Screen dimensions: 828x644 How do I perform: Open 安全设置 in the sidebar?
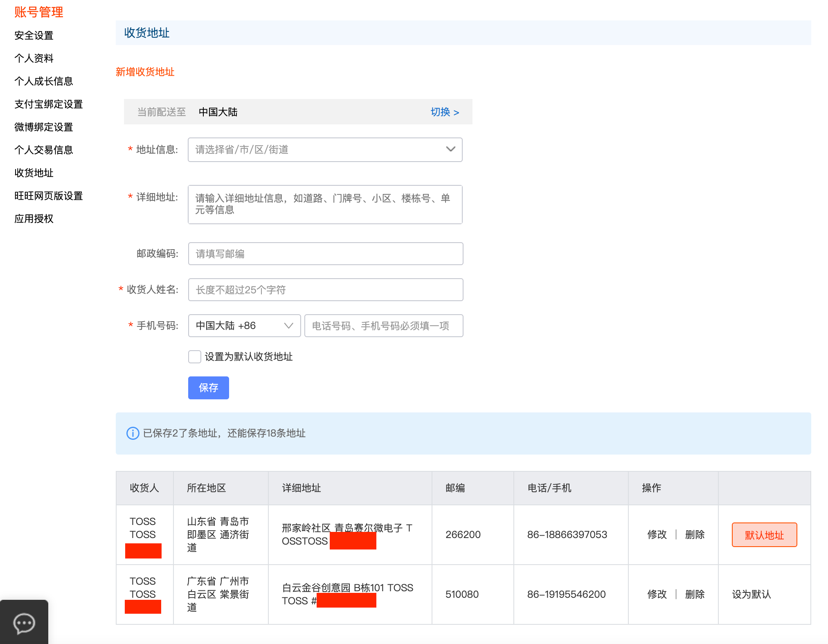click(34, 36)
